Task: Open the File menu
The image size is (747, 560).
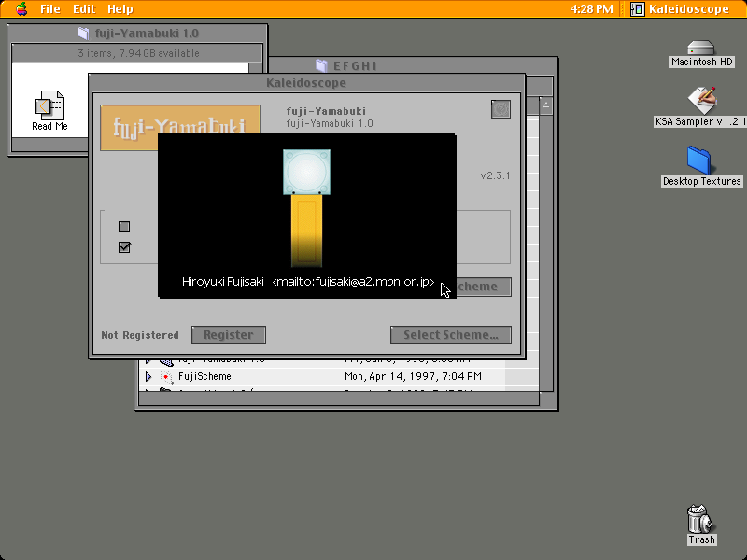Action: click(x=50, y=9)
